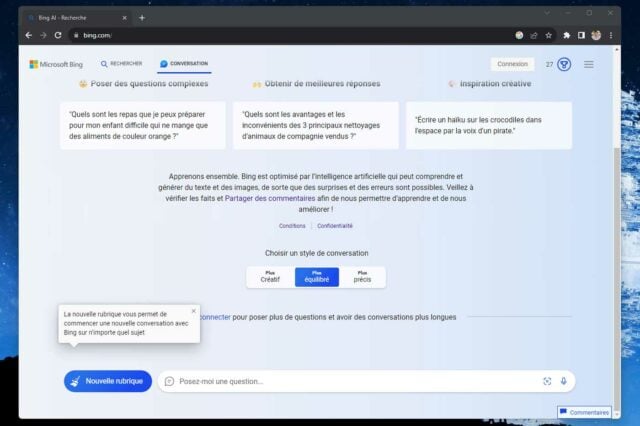This screenshot has width=640, height=426.
Task: Open the Confidentialité link
Action: coord(335,226)
